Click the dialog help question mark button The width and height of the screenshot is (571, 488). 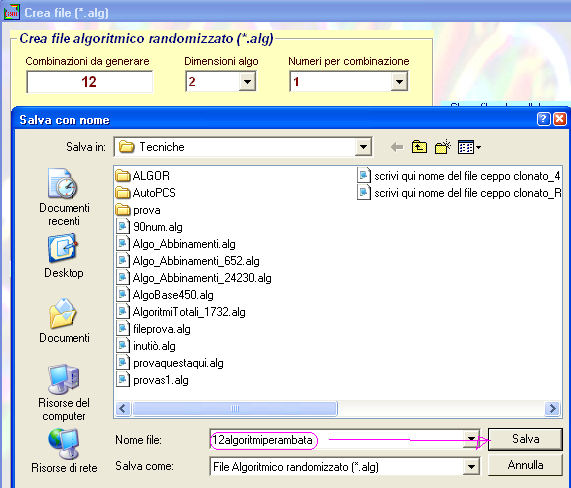[543, 119]
